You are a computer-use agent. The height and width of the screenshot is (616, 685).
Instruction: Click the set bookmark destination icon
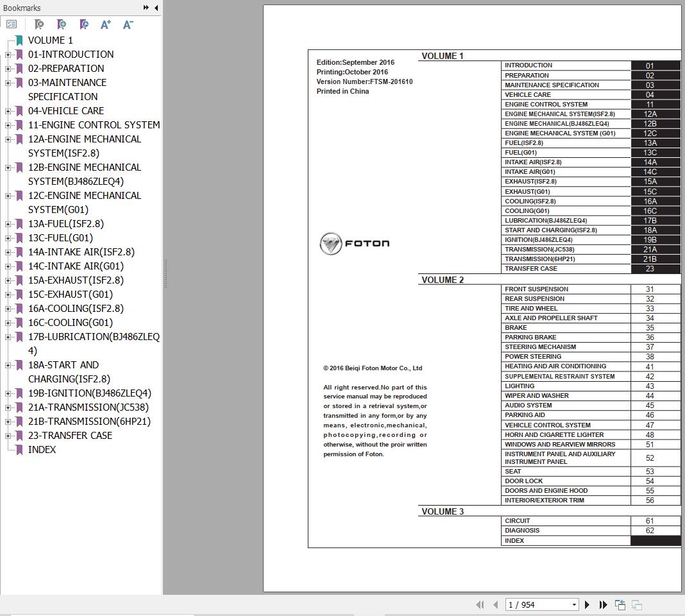coord(84,24)
